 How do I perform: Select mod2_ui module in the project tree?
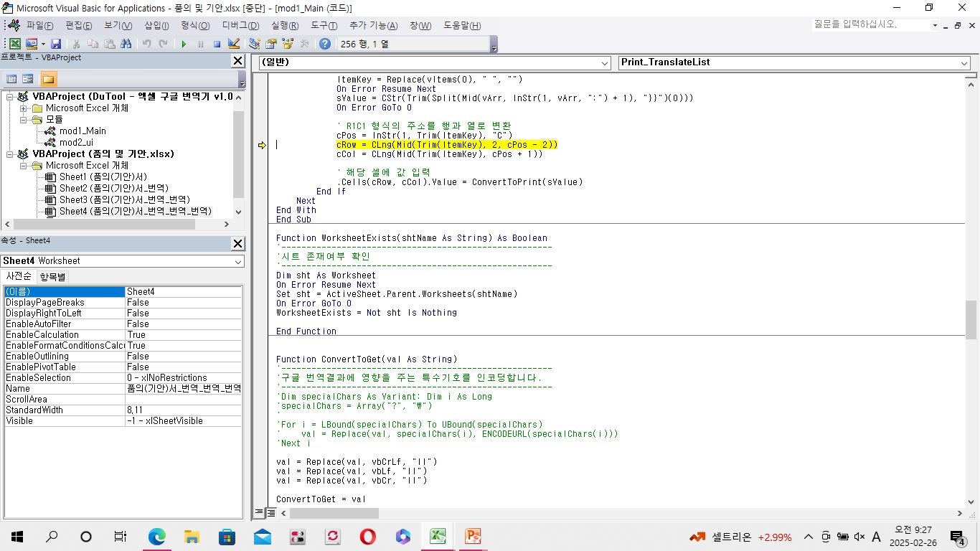tap(76, 142)
